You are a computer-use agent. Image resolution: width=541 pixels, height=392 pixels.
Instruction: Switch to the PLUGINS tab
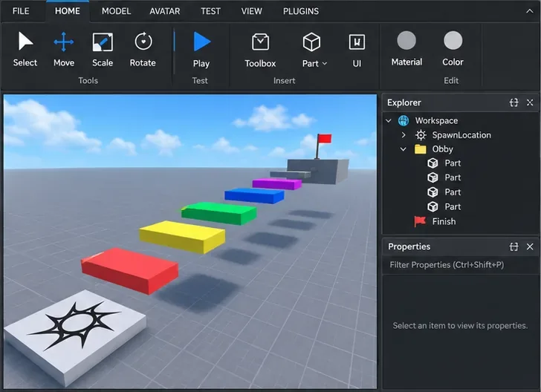(301, 11)
